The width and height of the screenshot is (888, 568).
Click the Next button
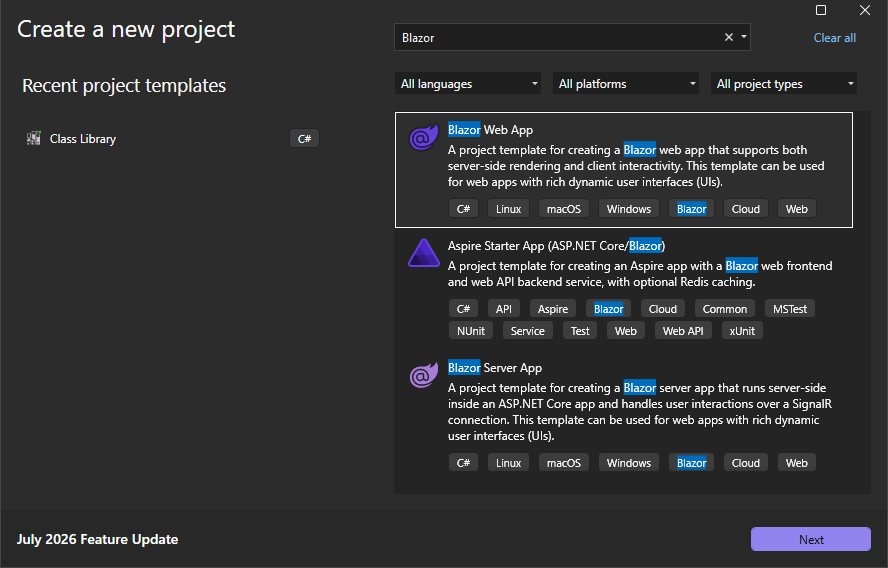tap(811, 540)
